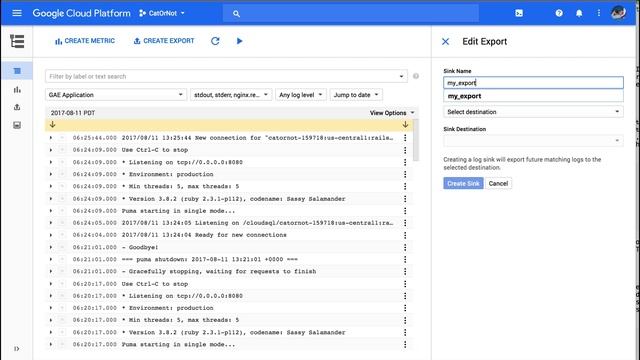640x360 pixels.
Task: Click CREATE EXPORT button
Action: tap(164, 41)
